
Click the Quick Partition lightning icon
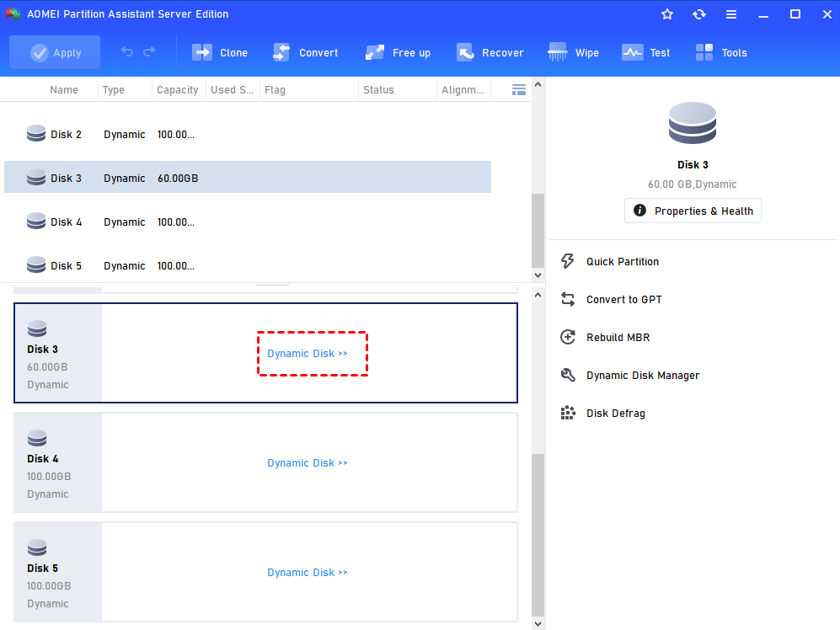pyautogui.click(x=567, y=261)
